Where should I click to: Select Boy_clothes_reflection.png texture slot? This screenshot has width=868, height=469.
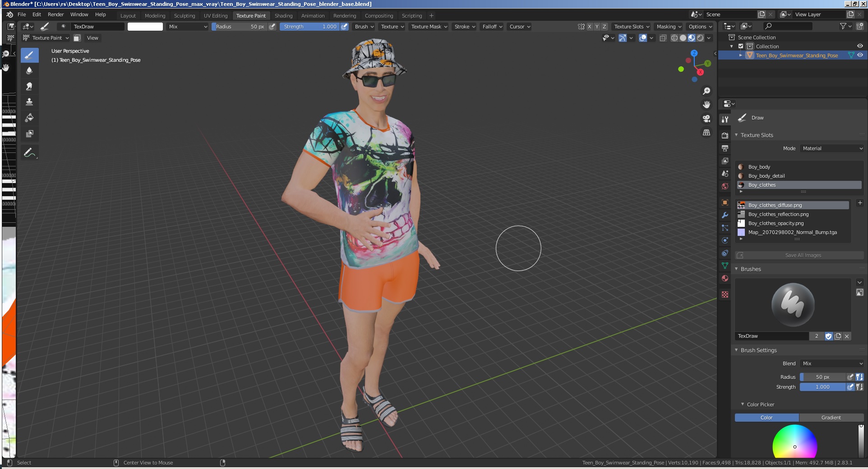tap(793, 214)
